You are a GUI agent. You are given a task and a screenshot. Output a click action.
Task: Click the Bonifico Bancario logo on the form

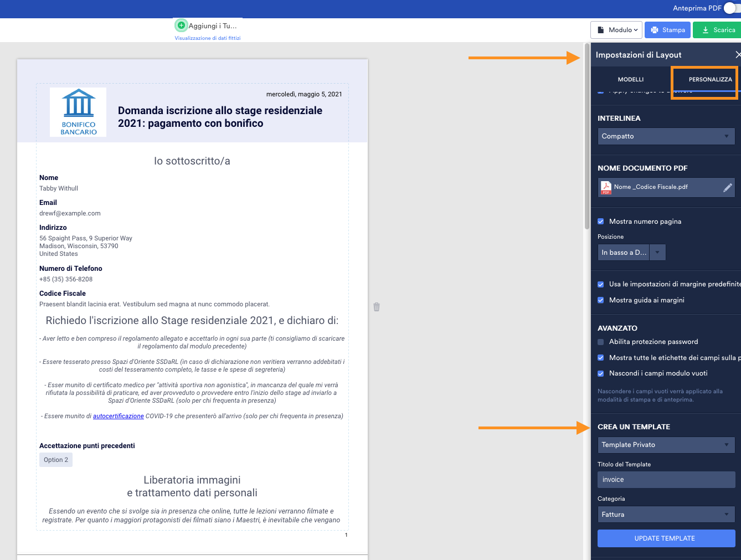78,111
